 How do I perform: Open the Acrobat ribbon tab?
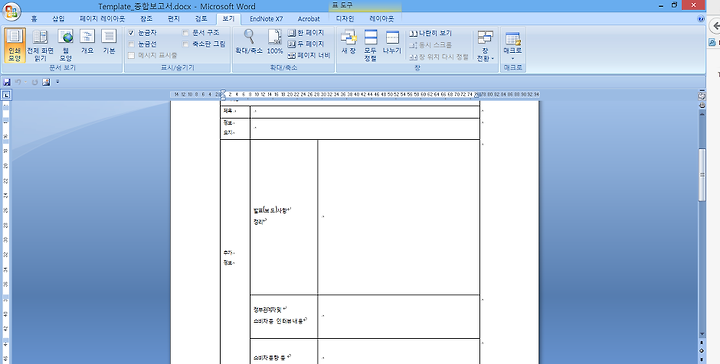309,19
